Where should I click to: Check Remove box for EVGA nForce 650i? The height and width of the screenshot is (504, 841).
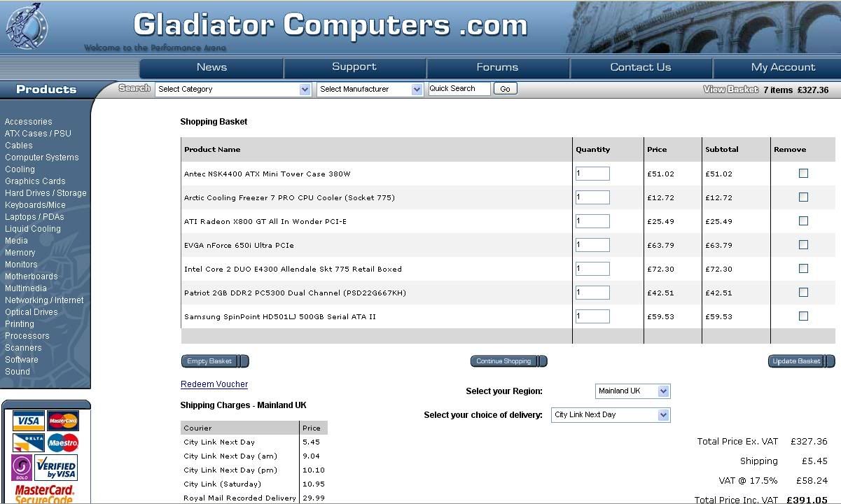803,245
